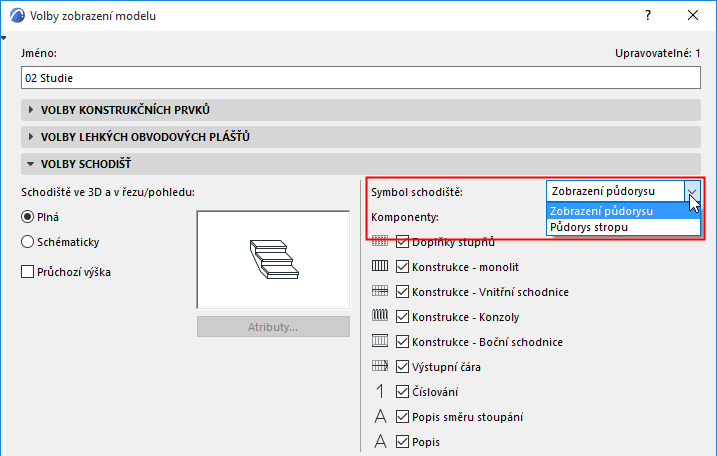Click the Číslování numeral icon

(380, 392)
